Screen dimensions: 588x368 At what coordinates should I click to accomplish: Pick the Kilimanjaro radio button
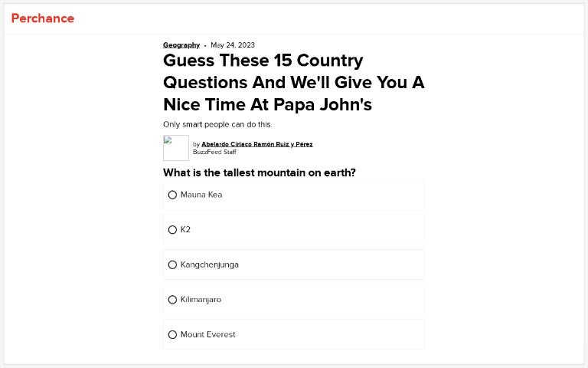click(x=172, y=300)
